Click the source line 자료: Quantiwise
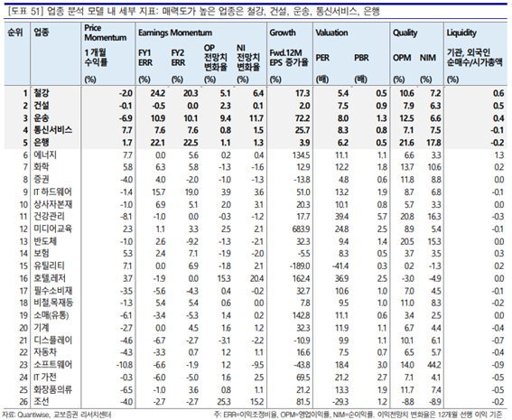The width and height of the screenshot is (512, 420). point(56,415)
